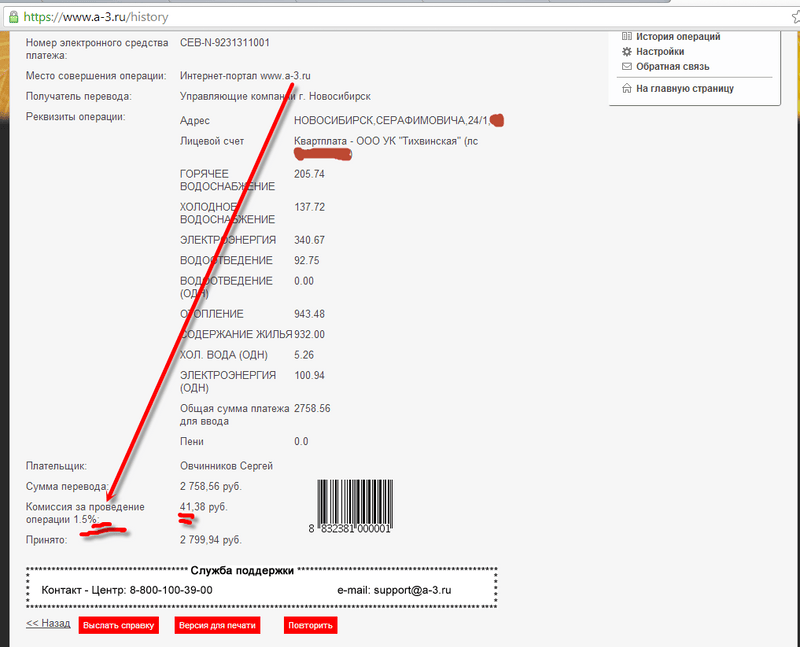Click the Обратная связь envelope icon
The image size is (800, 647).
(627, 66)
